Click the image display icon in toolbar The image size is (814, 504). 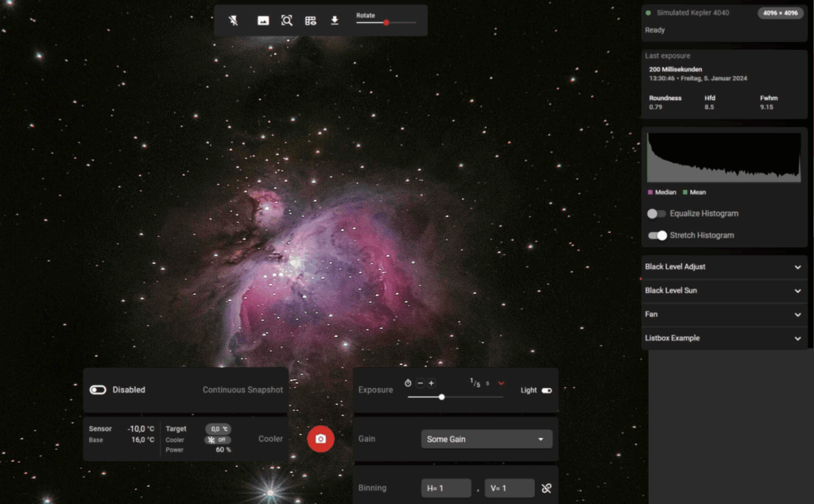click(263, 21)
